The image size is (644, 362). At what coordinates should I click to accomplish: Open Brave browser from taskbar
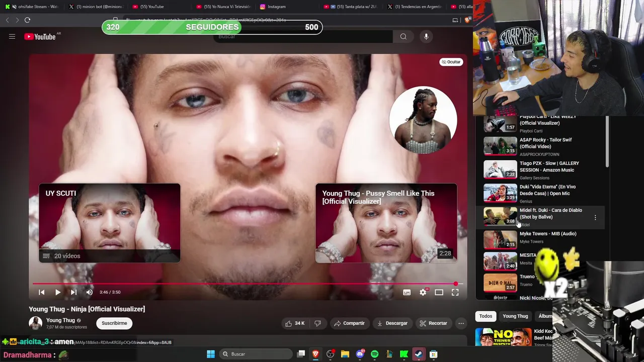[315, 354]
